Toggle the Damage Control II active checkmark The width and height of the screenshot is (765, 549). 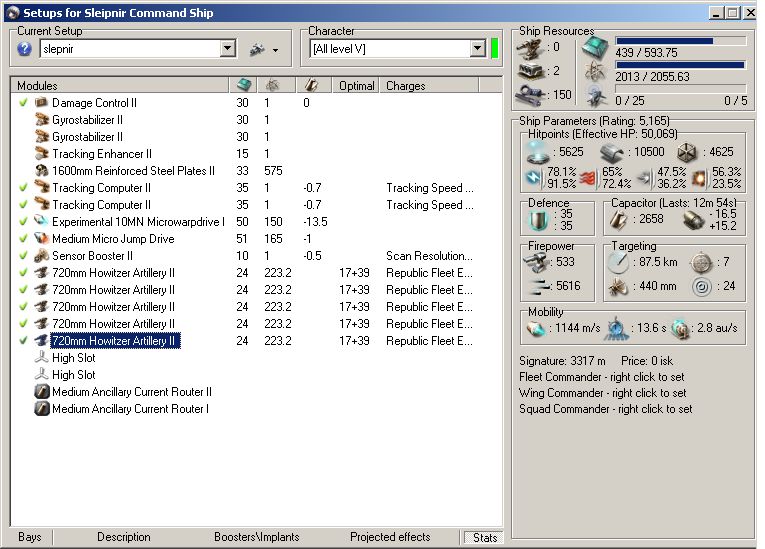pyautogui.click(x=23, y=102)
